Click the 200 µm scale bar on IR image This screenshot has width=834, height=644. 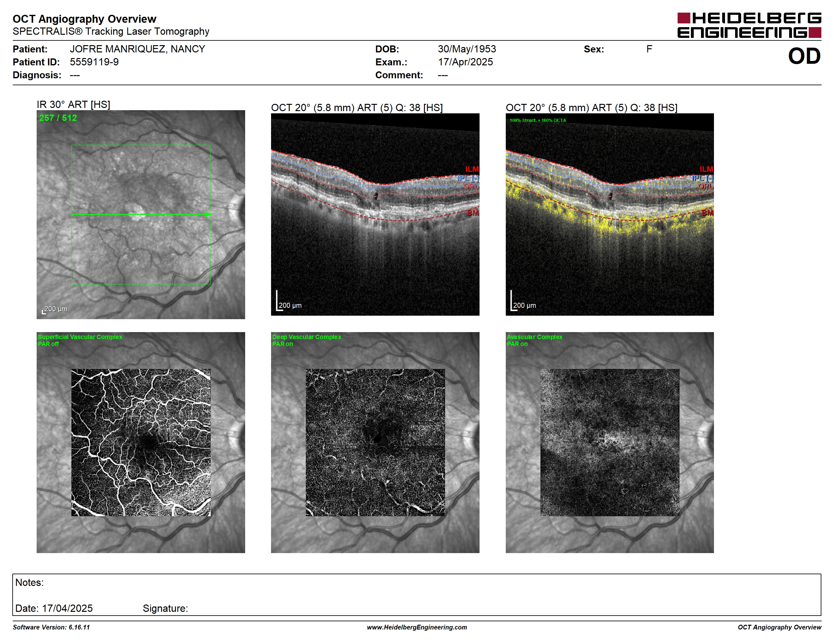pyautogui.click(x=55, y=309)
